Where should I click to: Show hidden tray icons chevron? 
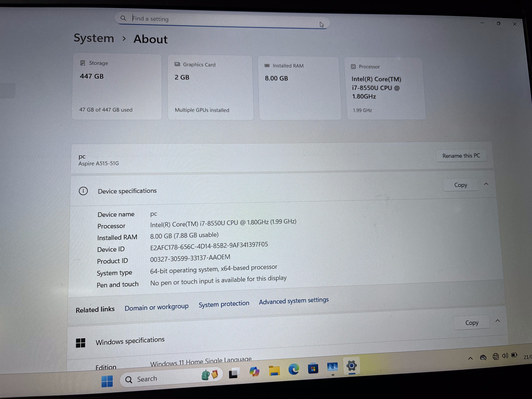point(470,358)
